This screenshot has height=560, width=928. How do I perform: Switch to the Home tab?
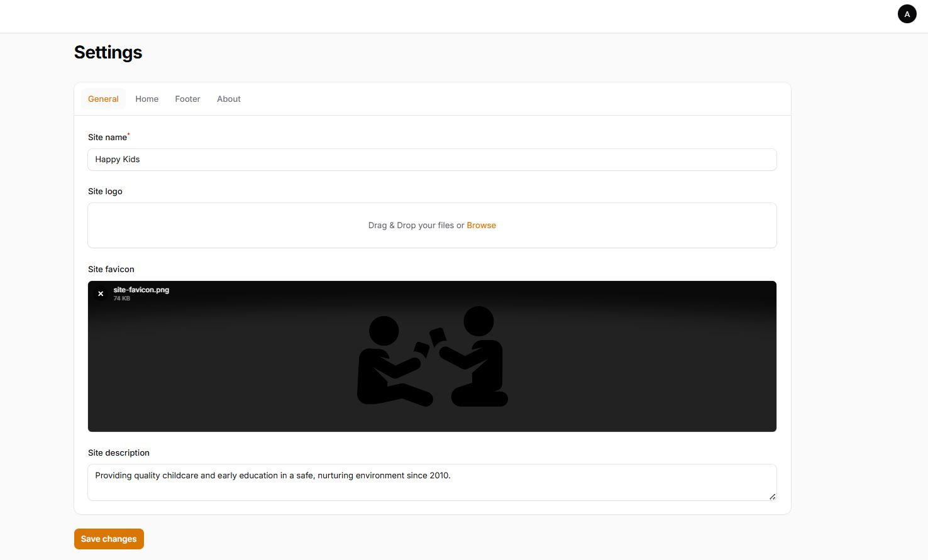point(147,99)
